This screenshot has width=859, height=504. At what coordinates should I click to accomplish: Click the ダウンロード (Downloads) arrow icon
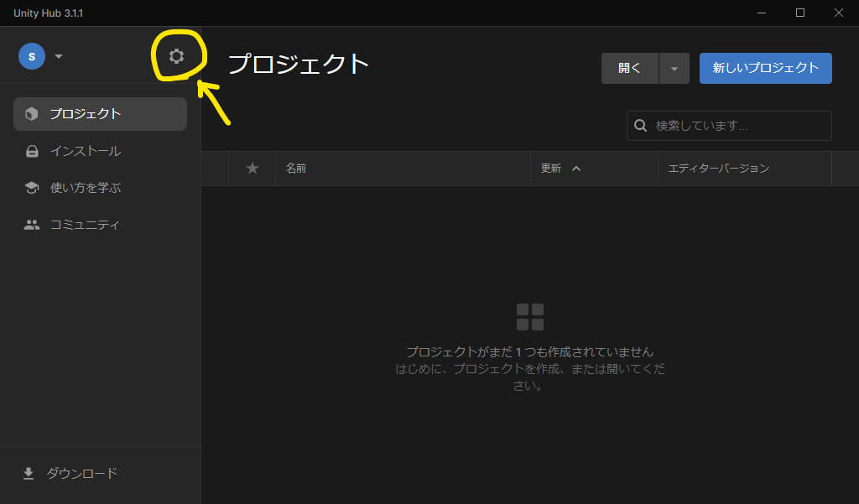[x=29, y=474]
